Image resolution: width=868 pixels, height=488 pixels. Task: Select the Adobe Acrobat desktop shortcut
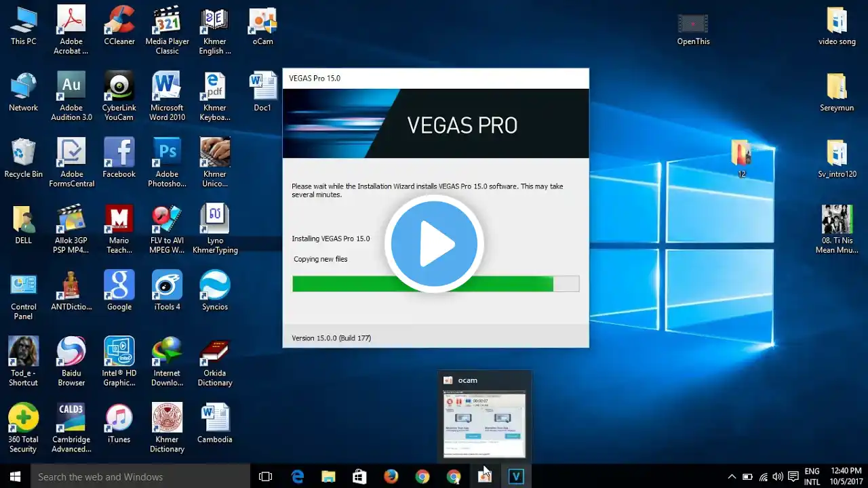pos(71,30)
